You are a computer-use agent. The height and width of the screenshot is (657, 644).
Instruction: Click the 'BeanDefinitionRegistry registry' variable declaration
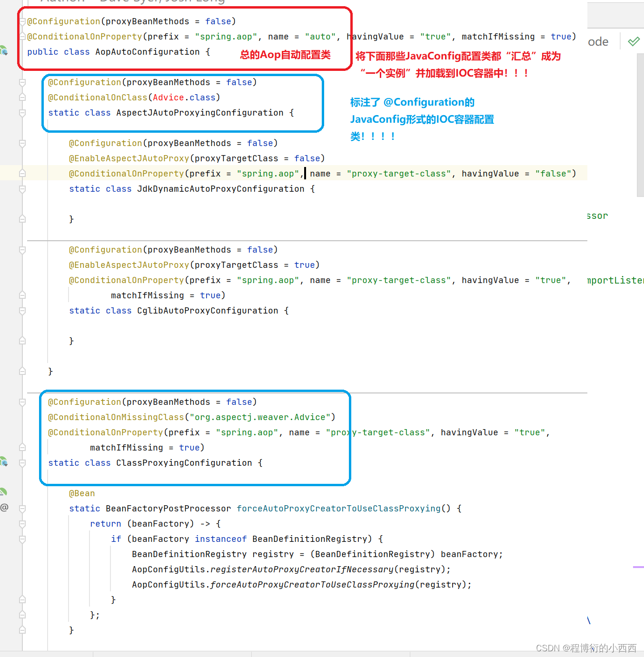tap(213, 554)
